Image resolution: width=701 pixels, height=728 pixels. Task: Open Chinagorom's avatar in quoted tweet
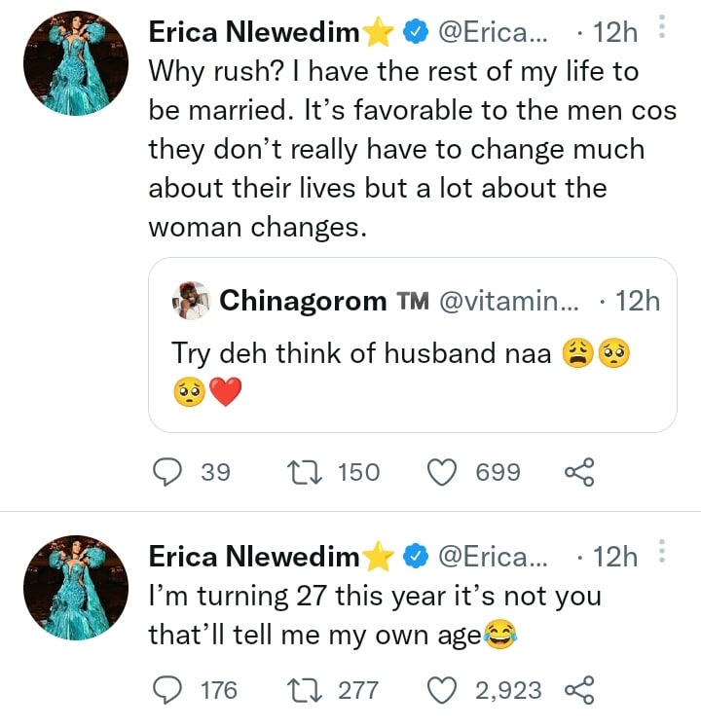(191, 301)
